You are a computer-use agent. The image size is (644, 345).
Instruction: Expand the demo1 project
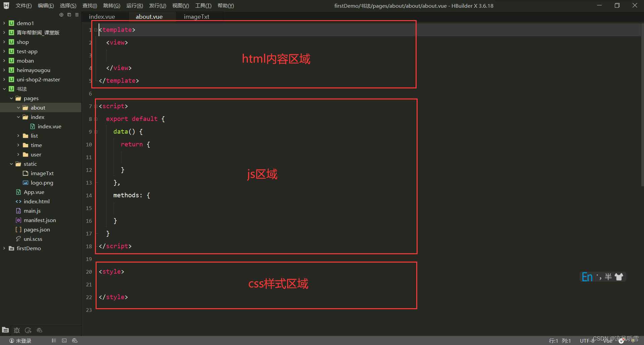[x=4, y=23]
